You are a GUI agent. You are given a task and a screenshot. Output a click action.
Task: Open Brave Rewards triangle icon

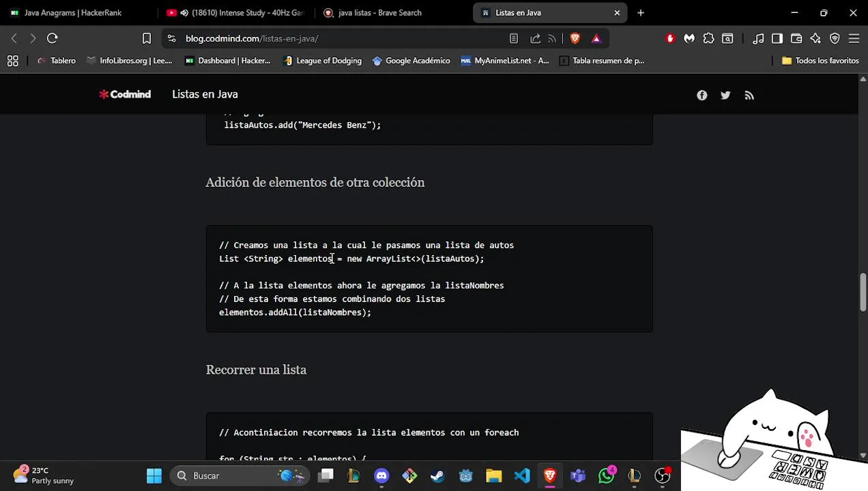point(596,38)
